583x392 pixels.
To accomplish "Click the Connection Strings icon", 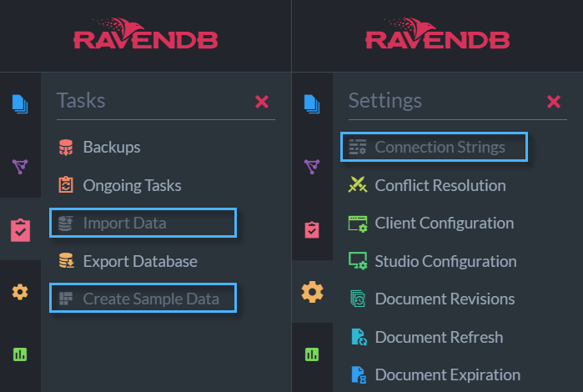I will pyautogui.click(x=358, y=147).
